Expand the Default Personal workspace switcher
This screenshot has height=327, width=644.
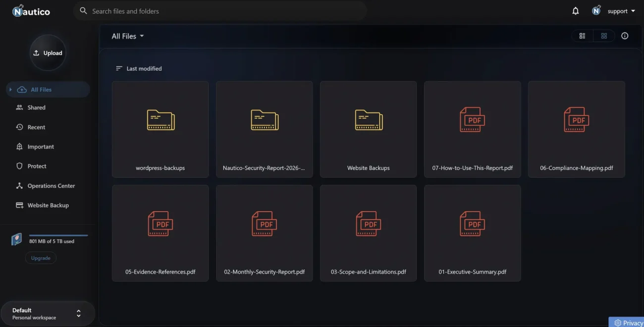point(48,313)
